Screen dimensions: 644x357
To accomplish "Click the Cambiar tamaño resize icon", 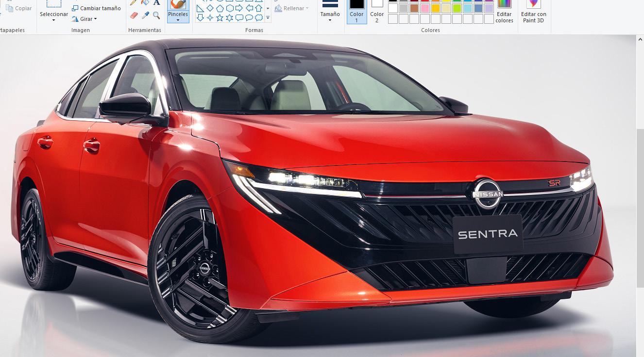I will click(75, 8).
